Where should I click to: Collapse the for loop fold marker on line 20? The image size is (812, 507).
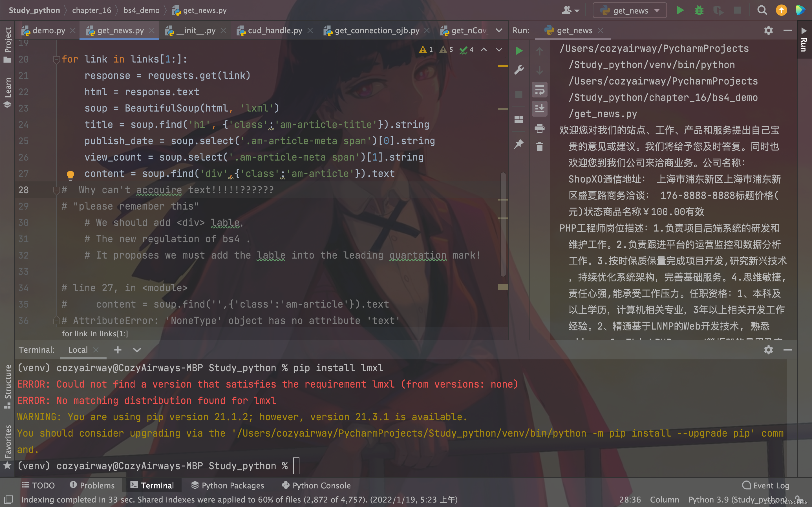tap(56, 59)
